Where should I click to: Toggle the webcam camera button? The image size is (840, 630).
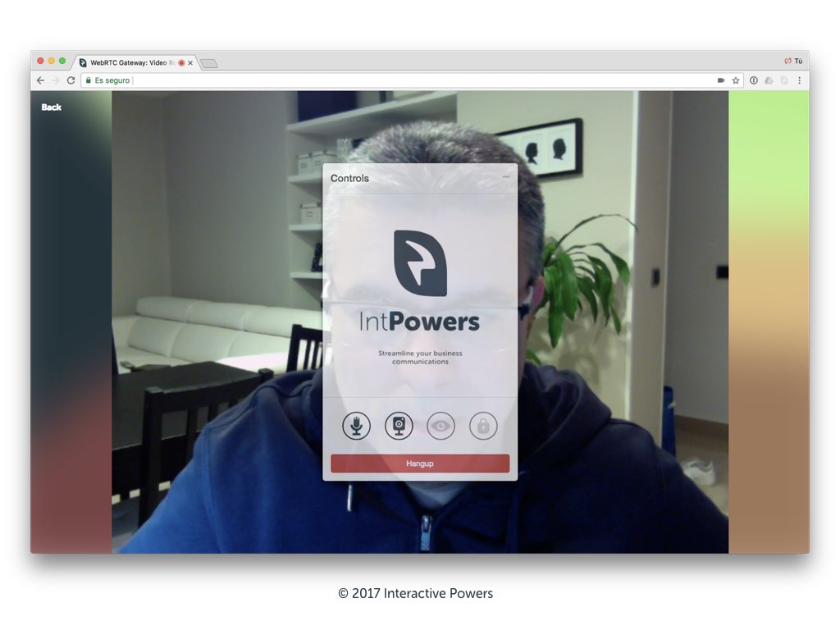point(399,426)
